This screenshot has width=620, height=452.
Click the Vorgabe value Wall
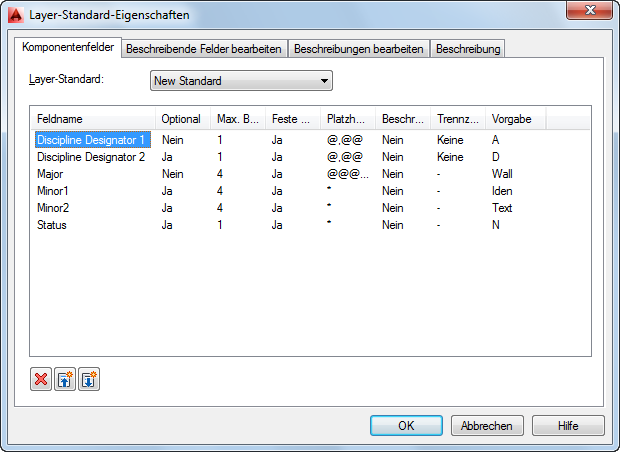tap(502, 174)
